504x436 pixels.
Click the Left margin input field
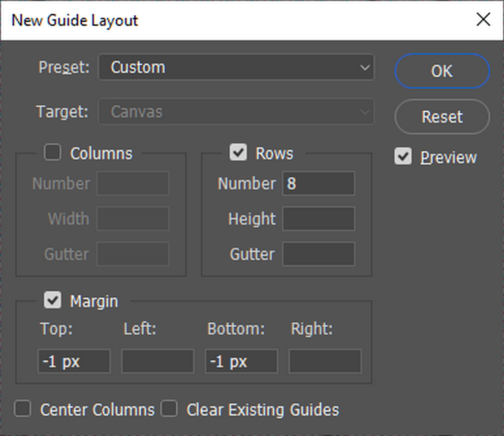pyautogui.click(x=157, y=362)
